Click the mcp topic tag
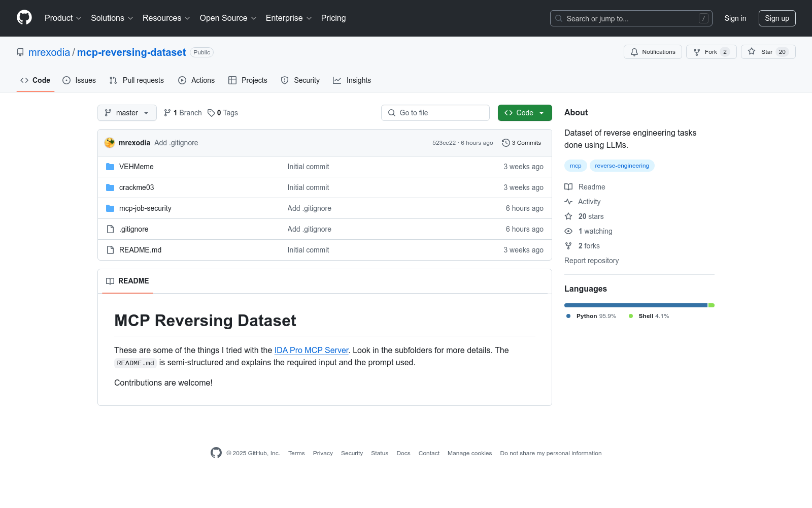 [x=576, y=166]
